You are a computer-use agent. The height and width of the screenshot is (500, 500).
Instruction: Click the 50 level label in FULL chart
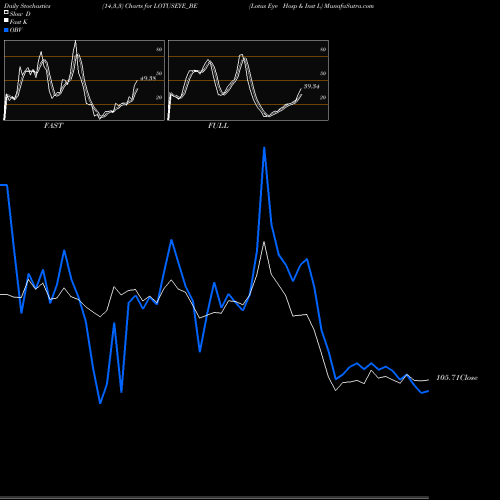323,73
